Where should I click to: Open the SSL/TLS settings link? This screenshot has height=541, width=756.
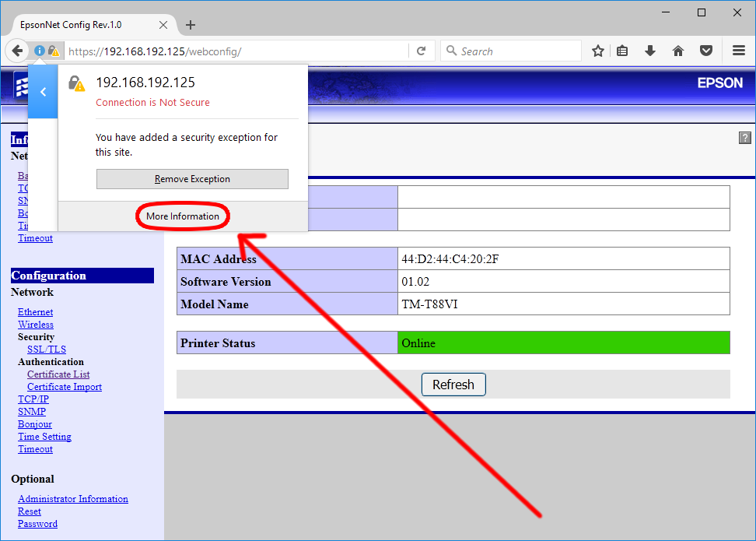point(47,350)
